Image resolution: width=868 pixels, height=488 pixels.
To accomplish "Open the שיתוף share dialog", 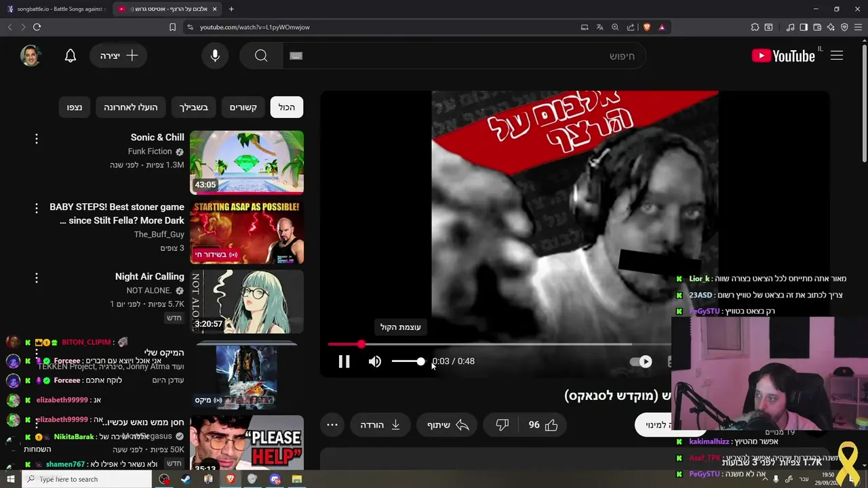I will click(x=448, y=425).
